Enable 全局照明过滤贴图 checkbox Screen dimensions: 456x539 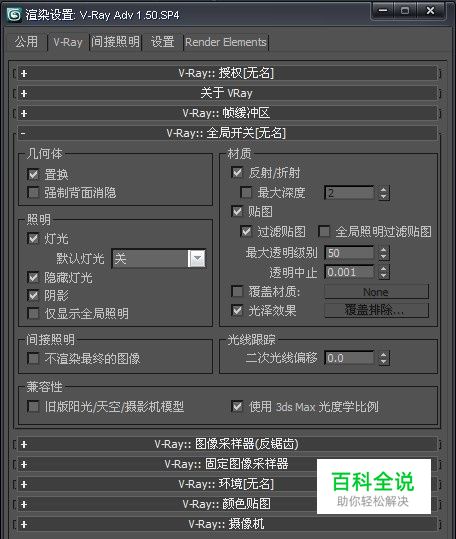tap(324, 231)
